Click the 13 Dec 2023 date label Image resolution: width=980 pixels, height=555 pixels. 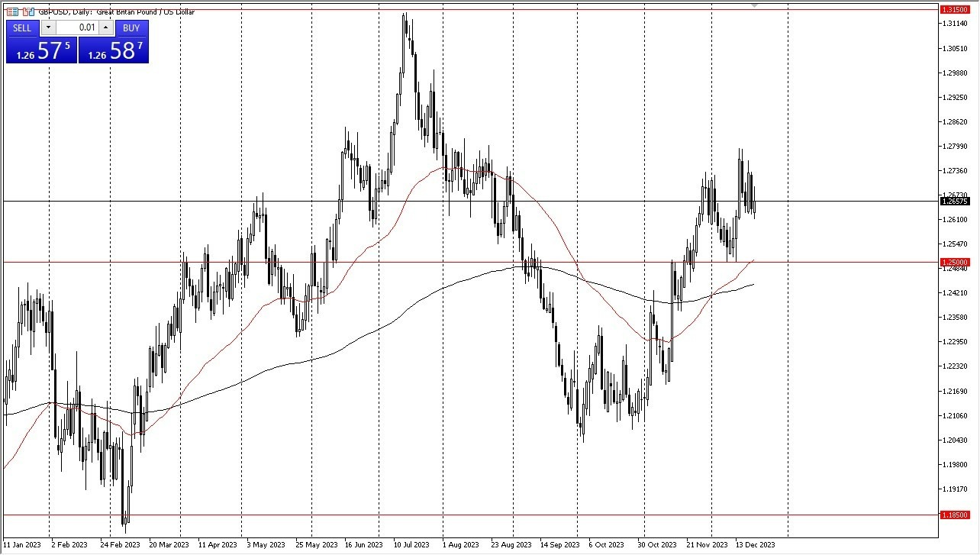point(754,545)
